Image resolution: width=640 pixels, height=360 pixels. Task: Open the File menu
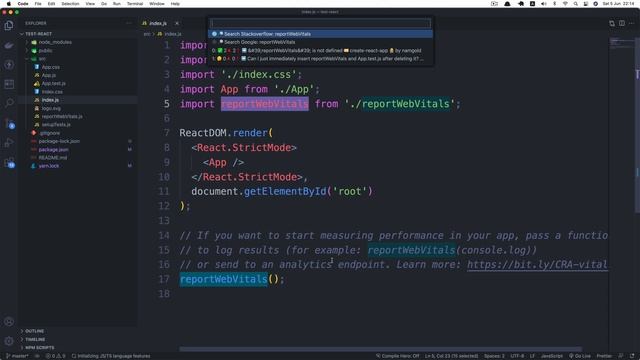(x=38, y=4)
